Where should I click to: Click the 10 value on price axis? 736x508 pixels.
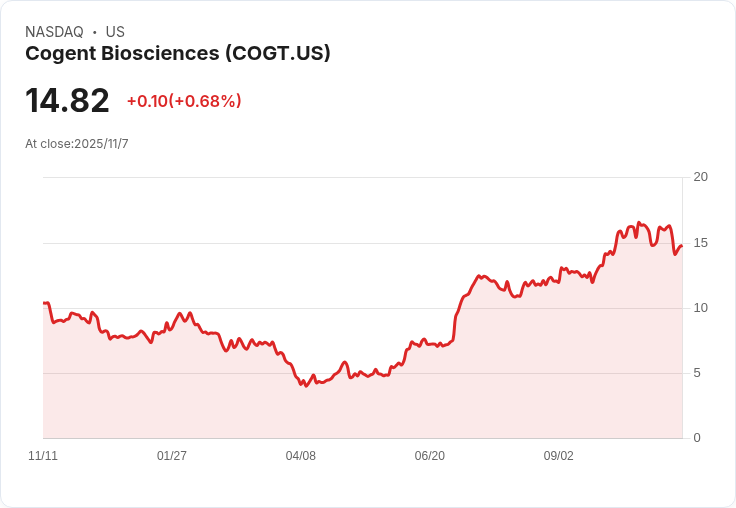tap(700, 308)
